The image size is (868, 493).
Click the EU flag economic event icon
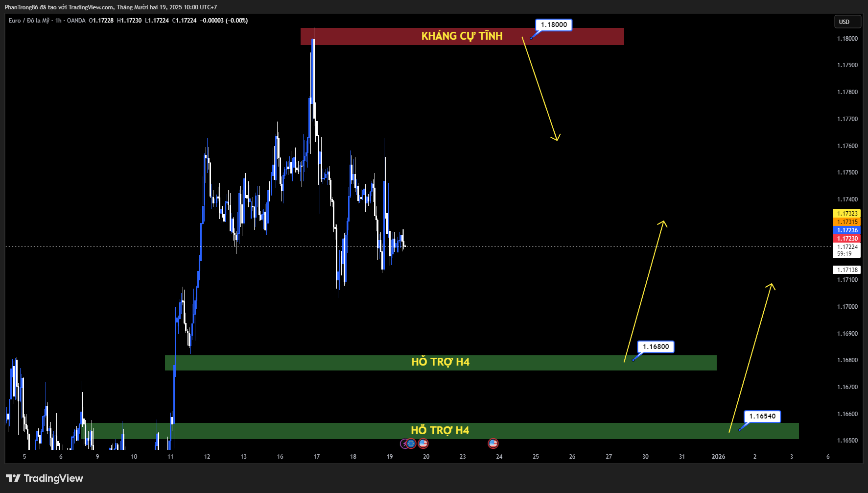pos(411,444)
